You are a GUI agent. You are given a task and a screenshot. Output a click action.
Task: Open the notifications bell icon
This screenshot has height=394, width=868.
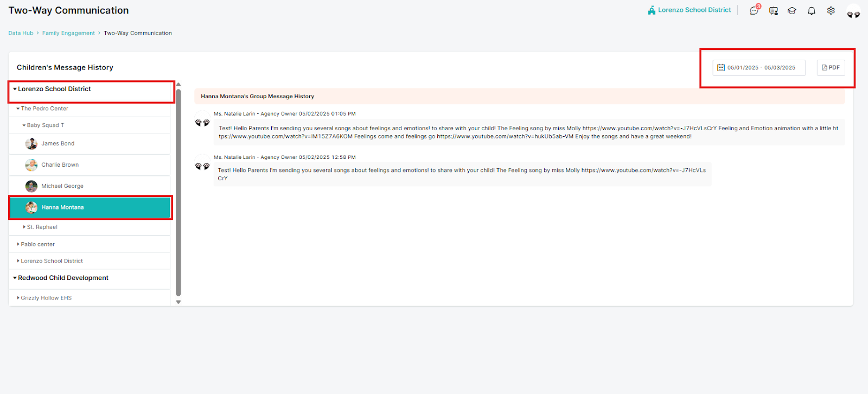(x=812, y=11)
